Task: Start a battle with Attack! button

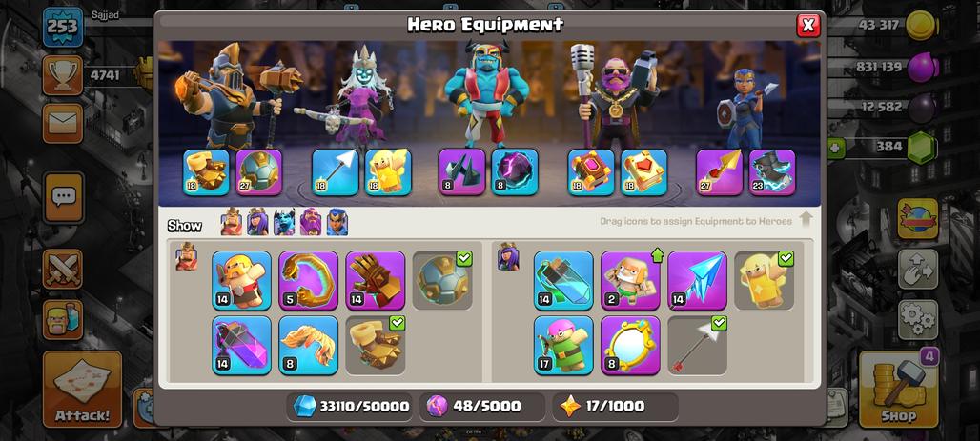Action: pyautogui.click(x=82, y=389)
